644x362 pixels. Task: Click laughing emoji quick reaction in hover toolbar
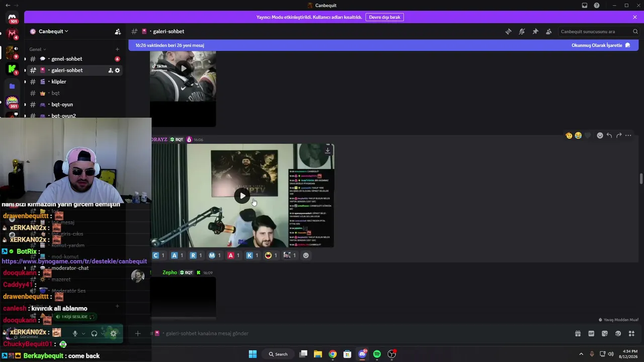pos(578,135)
